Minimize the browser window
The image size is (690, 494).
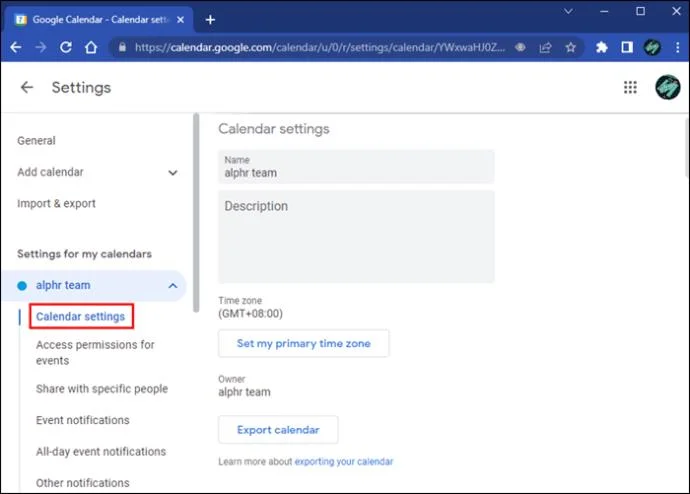tap(604, 11)
